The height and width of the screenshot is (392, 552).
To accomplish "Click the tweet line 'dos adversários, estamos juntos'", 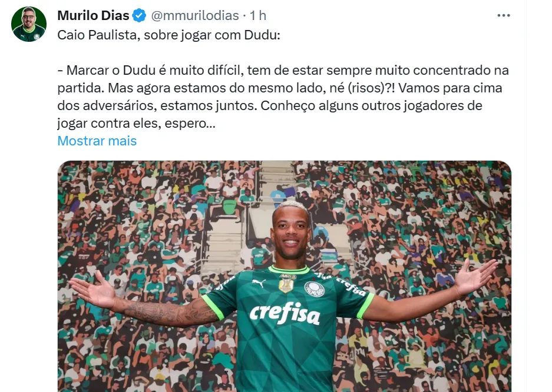I will tap(157, 105).
